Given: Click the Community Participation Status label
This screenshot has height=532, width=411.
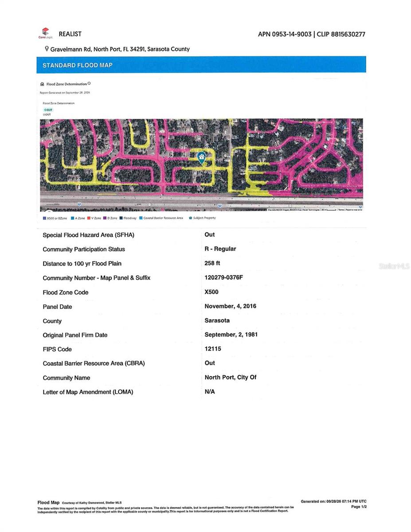Looking at the screenshot, I should coord(84,249).
